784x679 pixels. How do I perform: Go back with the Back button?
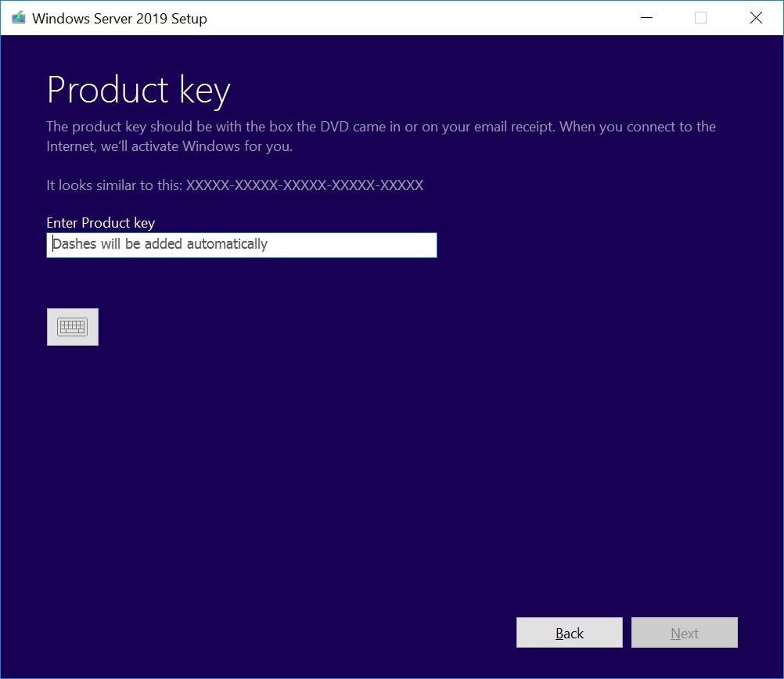pyautogui.click(x=569, y=633)
